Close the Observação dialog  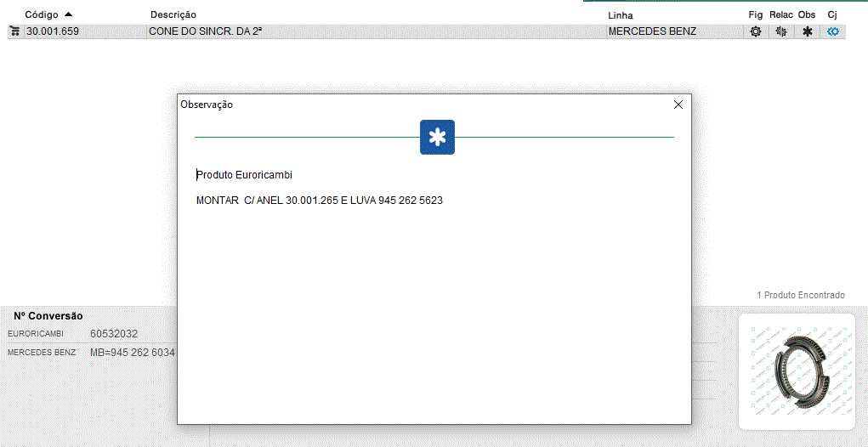(x=678, y=105)
